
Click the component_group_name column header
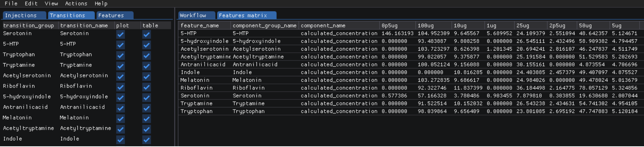(265, 26)
